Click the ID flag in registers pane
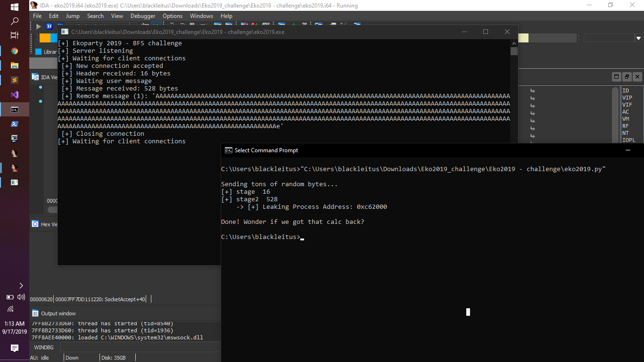The width and height of the screenshot is (644, 362). [625, 90]
